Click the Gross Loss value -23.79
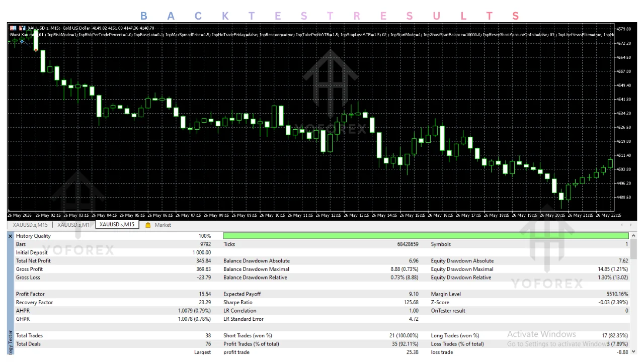644x362 pixels. point(204,278)
